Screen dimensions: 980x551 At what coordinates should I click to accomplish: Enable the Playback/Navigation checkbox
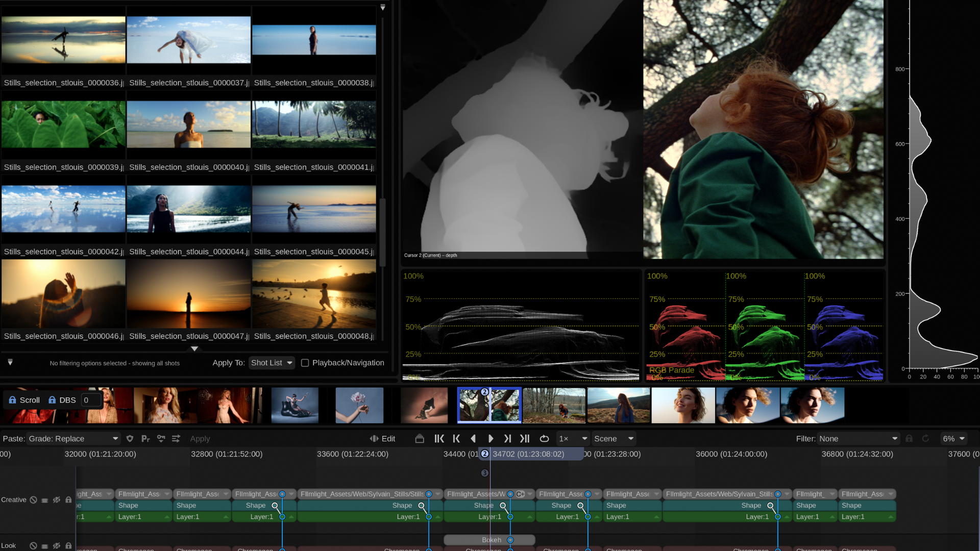(x=305, y=363)
